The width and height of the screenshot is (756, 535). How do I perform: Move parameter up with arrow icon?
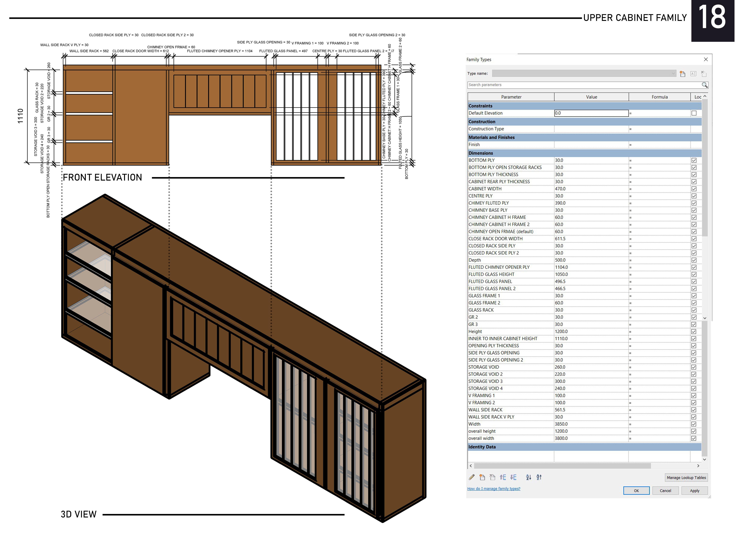[x=503, y=477]
